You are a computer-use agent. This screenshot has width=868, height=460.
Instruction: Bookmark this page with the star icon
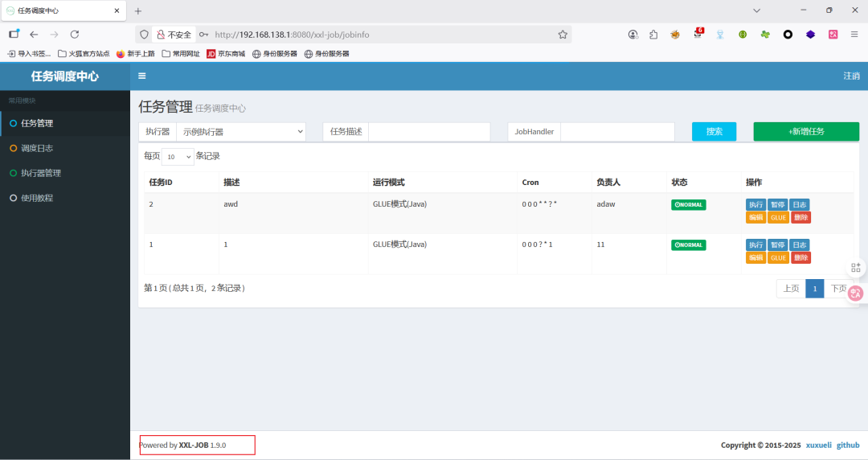(563, 35)
